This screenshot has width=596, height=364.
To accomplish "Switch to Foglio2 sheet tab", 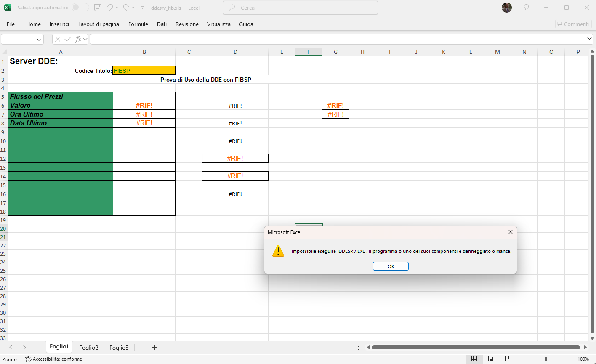I will point(89,348).
